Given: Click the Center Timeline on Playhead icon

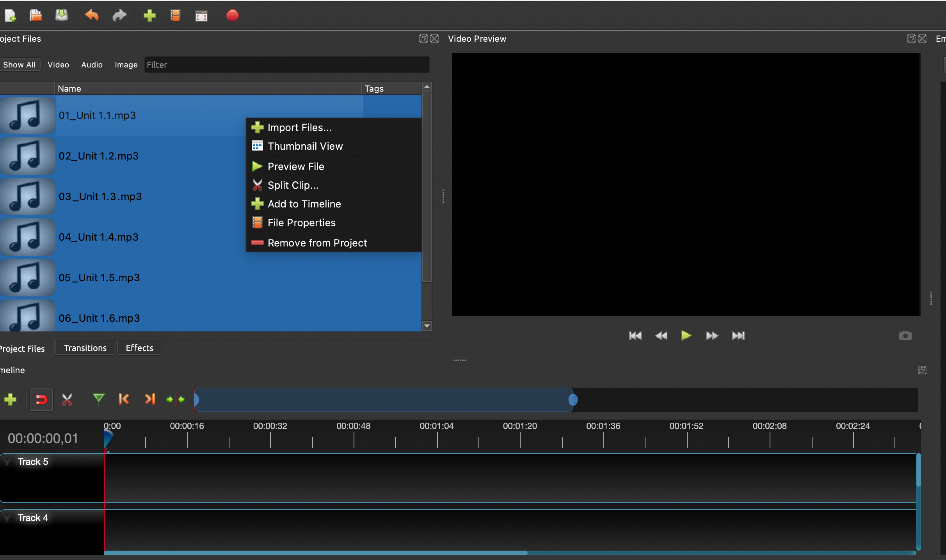Looking at the screenshot, I should click(176, 399).
